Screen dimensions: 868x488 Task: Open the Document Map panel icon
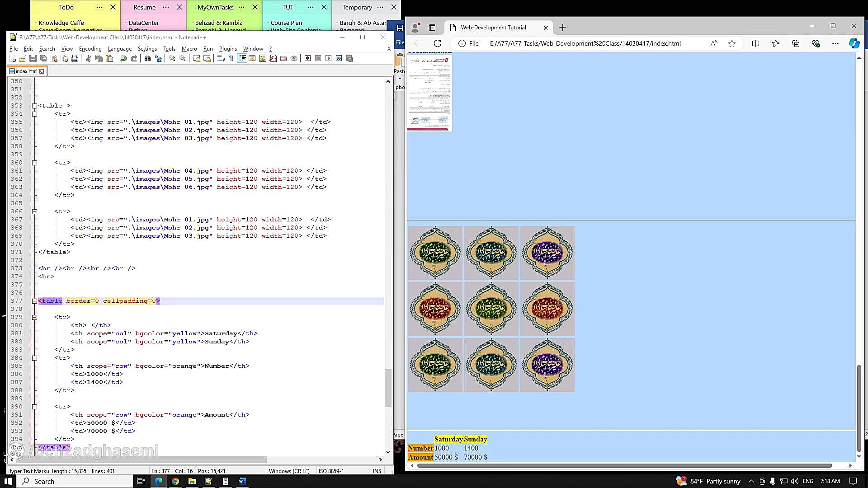pyautogui.click(x=263, y=58)
